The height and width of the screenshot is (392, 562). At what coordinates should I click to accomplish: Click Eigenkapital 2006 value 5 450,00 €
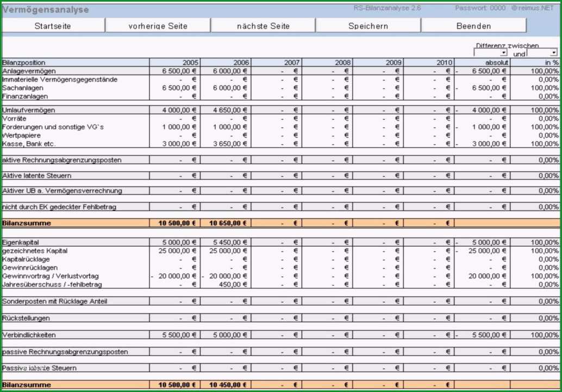pos(230,242)
